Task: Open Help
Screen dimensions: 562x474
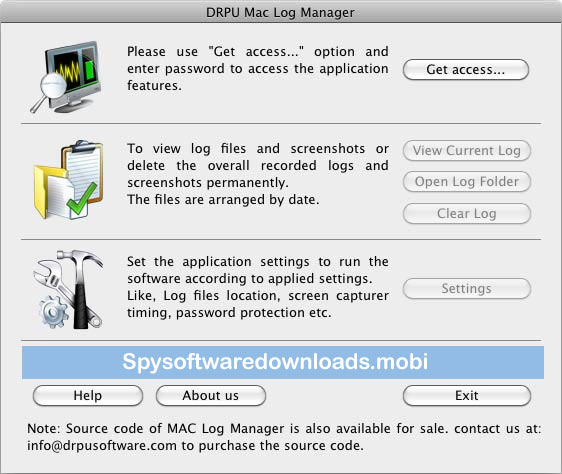Action: click(88, 396)
